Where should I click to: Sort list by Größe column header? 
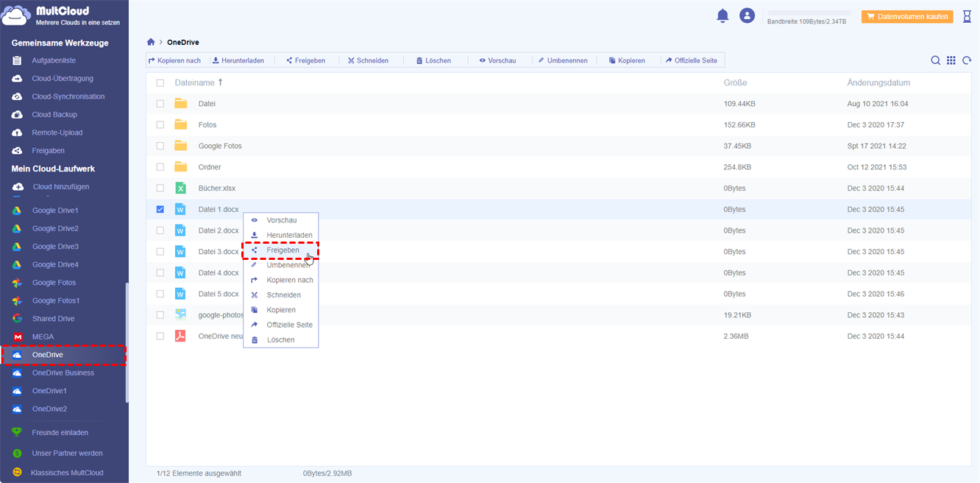734,83
